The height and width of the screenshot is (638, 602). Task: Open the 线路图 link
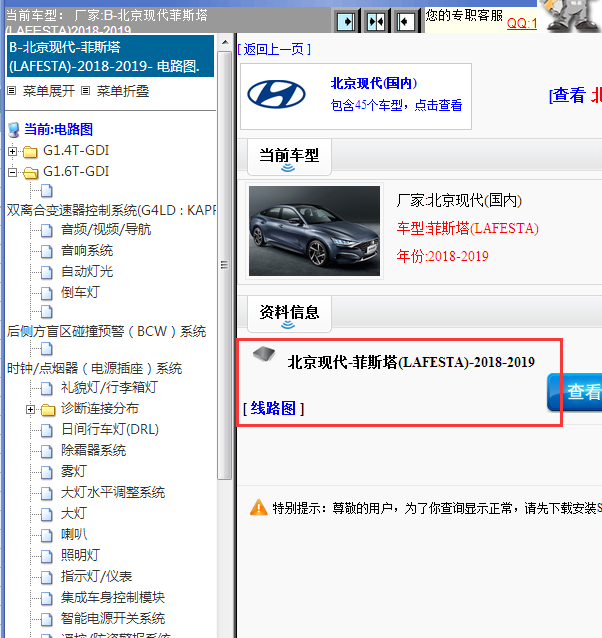pos(273,408)
